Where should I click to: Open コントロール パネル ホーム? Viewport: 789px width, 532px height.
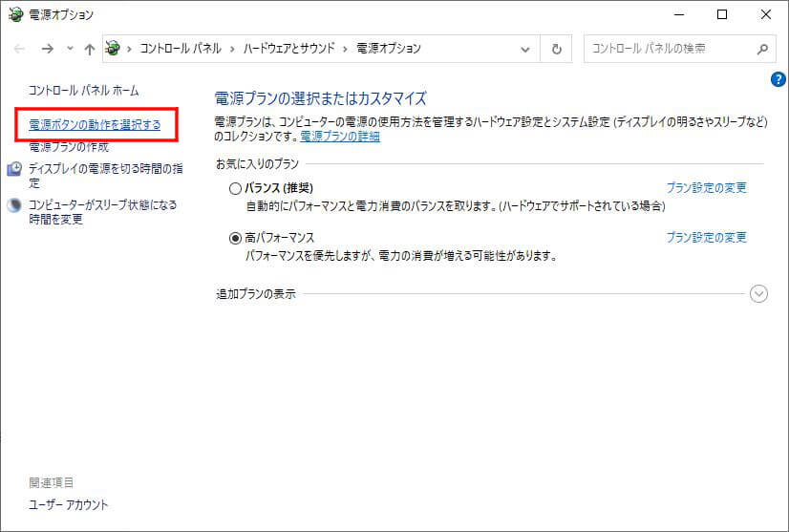pyautogui.click(x=83, y=91)
